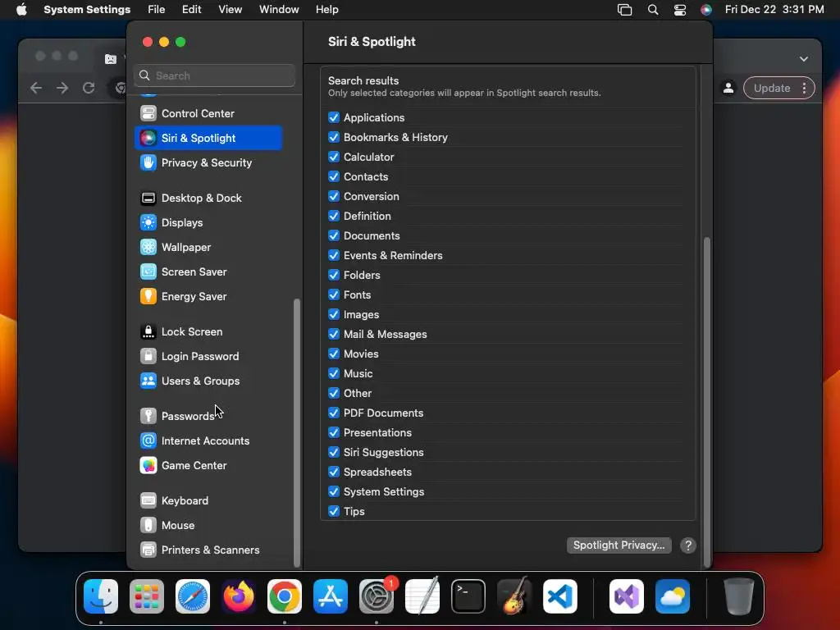Viewport: 840px width, 630px height.
Task: Open GarageBand from the Dock
Action: click(514, 596)
